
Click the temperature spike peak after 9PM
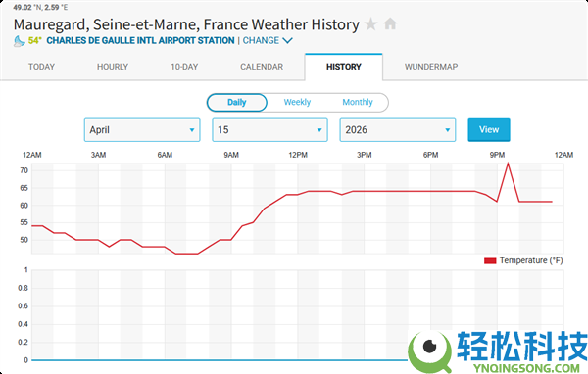(x=508, y=164)
